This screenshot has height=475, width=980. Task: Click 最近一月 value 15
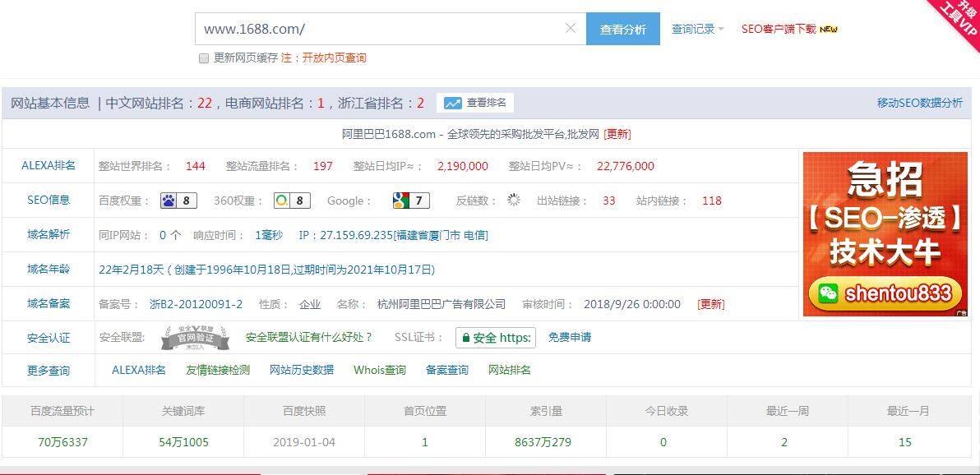pos(905,442)
